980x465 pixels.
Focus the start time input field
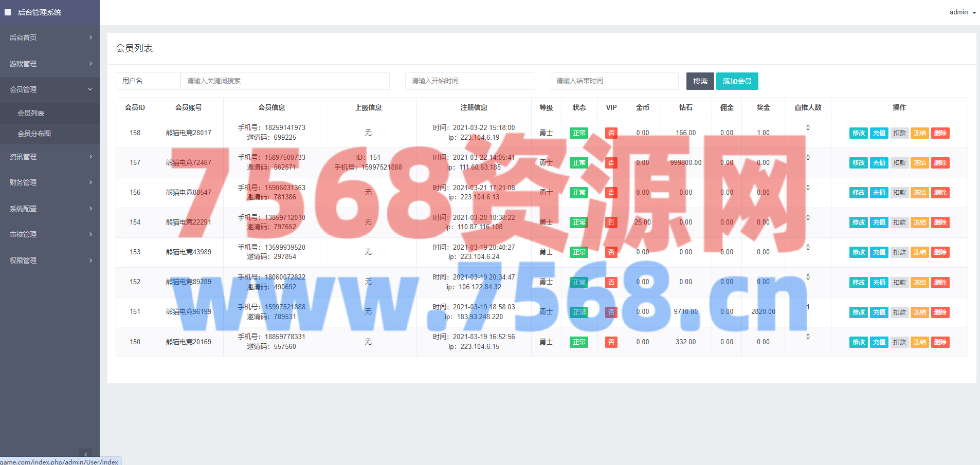(469, 81)
